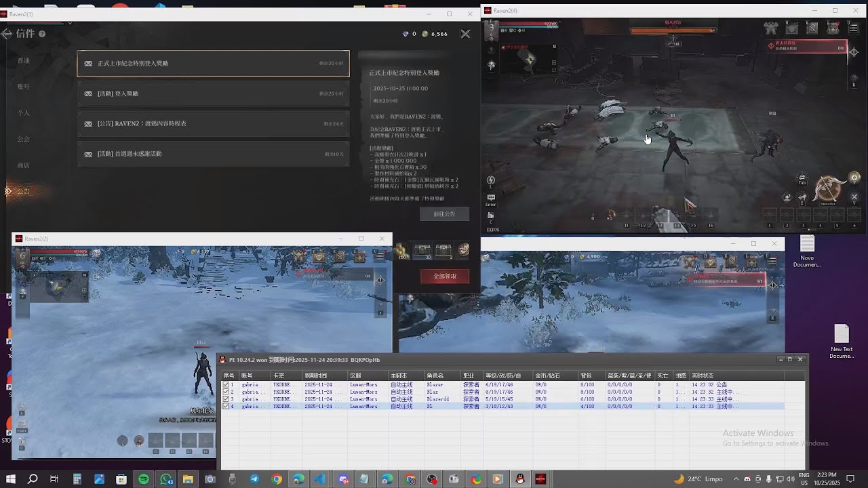Open the [活動] 登入獎勵 mail entry
The image size is (868, 488).
[x=213, y=94]
